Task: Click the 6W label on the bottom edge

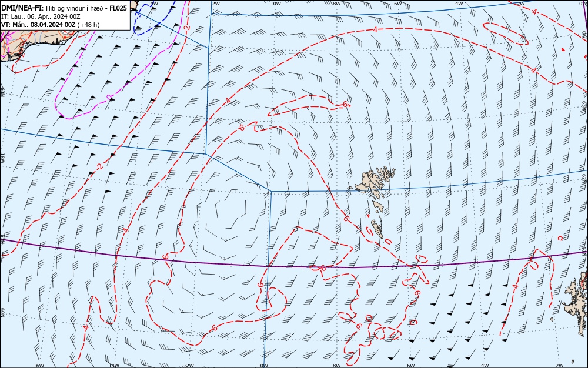Action: pos(410,366)
